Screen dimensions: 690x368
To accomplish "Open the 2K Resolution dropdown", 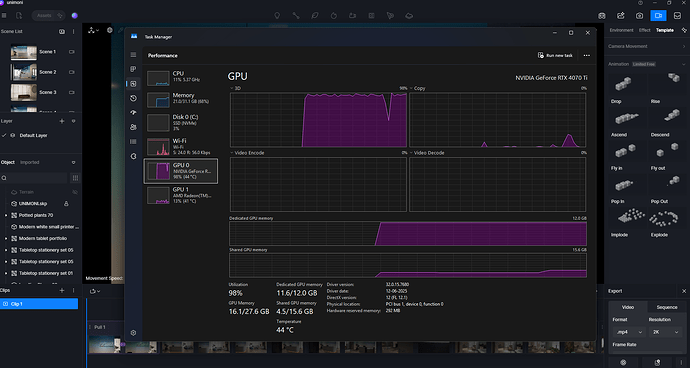I will tap(665, 332).
